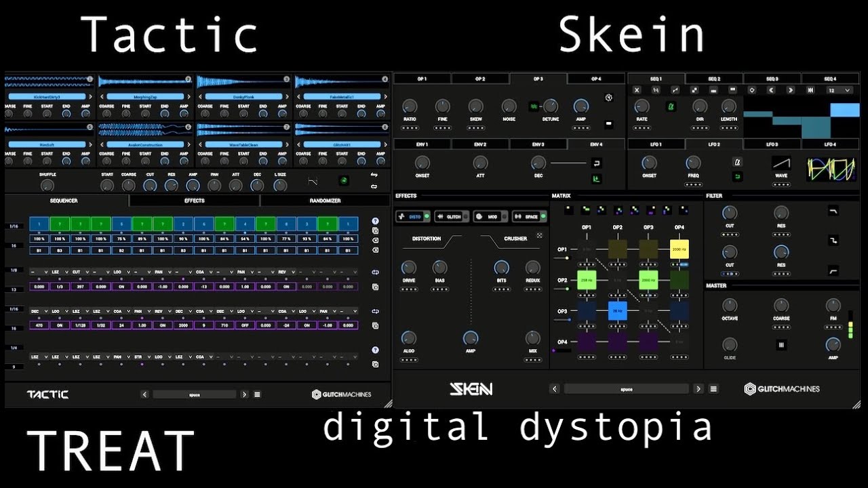
Task: Shift Skein sequence right with arrow icon
Action: pos(790,89)
